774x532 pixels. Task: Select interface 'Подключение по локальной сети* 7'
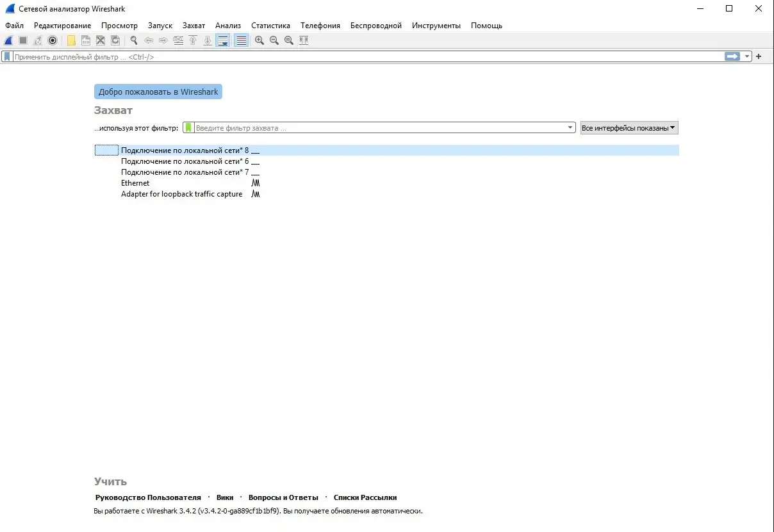386,172
